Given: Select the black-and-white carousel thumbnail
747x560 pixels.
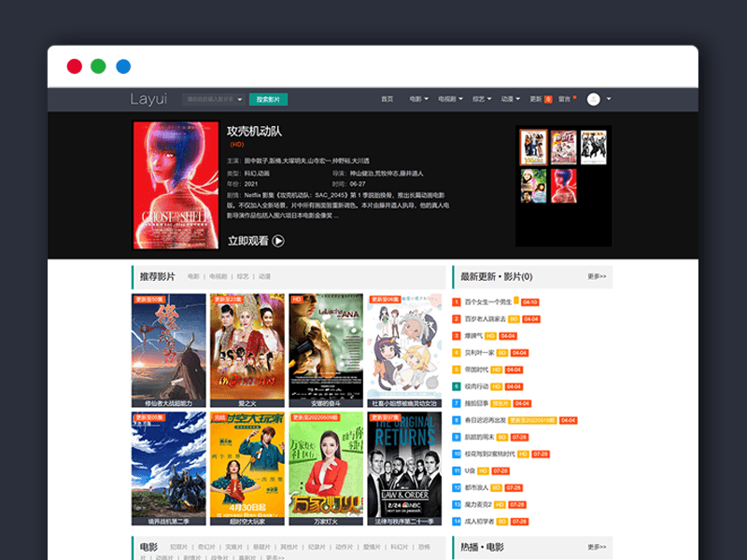Looking at the screenshot, I should pos(594,147).
